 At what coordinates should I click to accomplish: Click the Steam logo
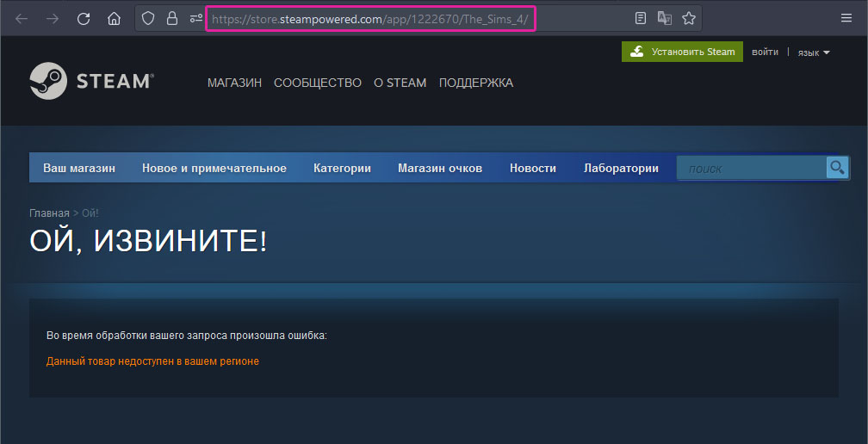coord(91,82)
